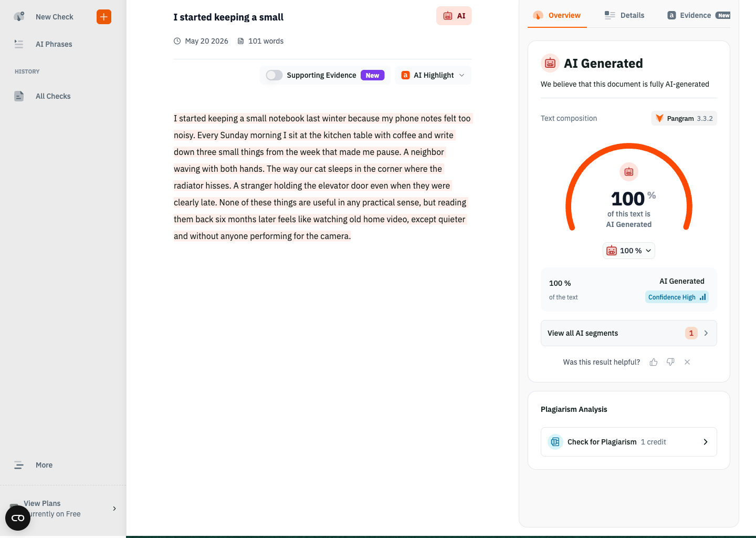This screenshot has height=538, width=756.
Task: Click the highlighted AI text paragraph
Action: coord(322,177)
